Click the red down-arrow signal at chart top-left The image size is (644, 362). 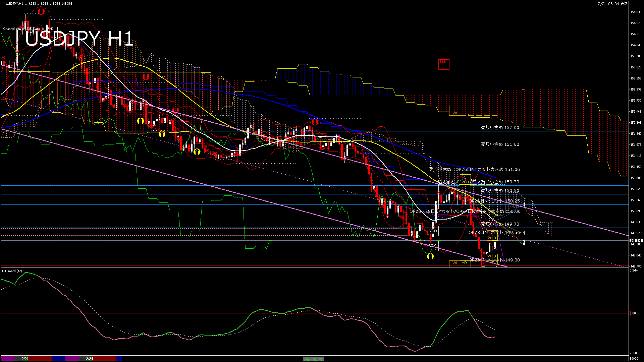coord(41,12)
